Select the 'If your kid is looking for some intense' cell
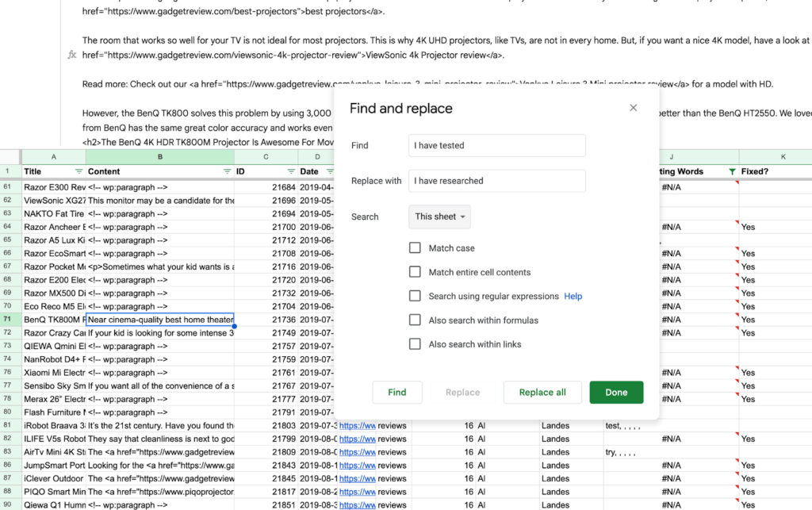Viewport: 812px width, 510px height. [160, 333]
